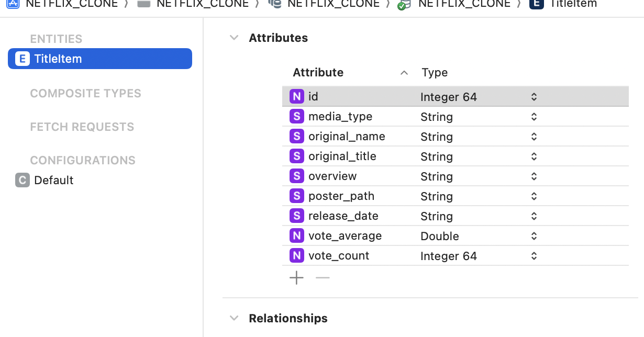Open type dropdown for id attribute
The width and height of the screenshot is (644, 337).
[x=534, y=97]
